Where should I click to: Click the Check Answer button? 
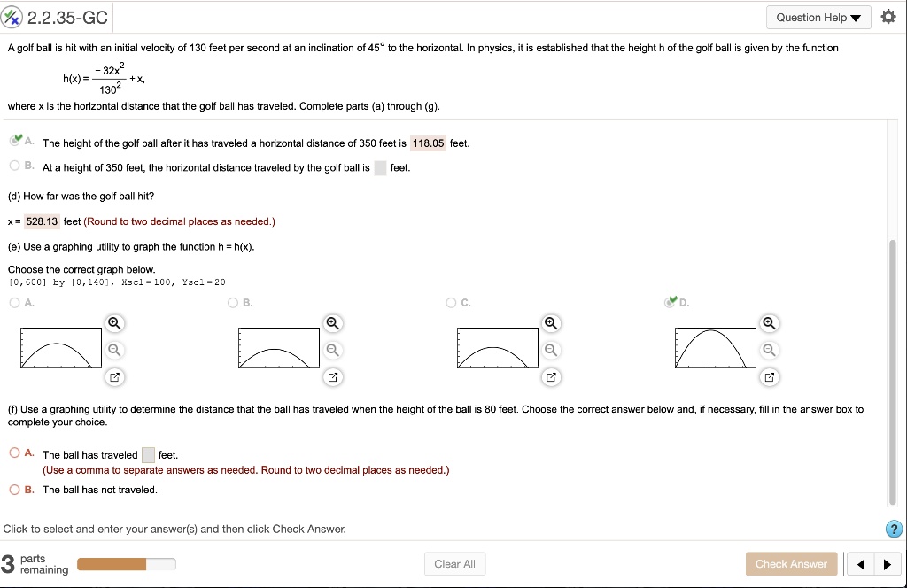coord(790,564)
